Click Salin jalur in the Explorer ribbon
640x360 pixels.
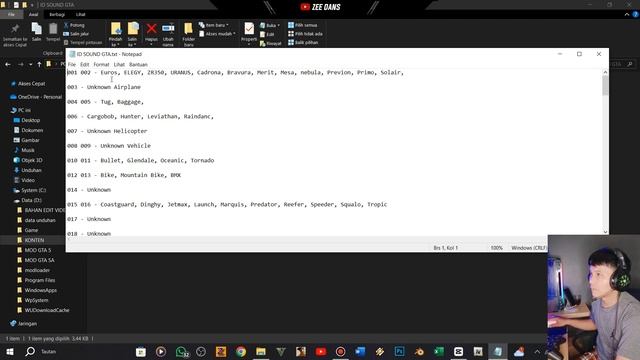(76, 34)
